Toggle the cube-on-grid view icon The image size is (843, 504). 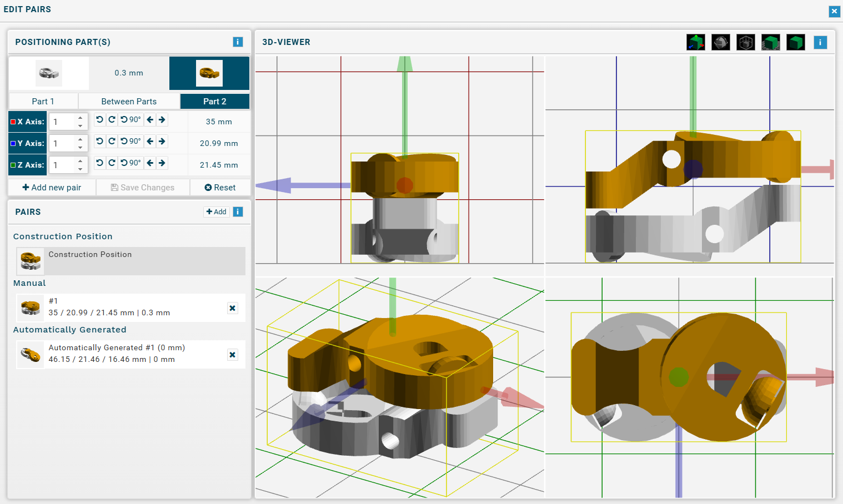(771, 42)
